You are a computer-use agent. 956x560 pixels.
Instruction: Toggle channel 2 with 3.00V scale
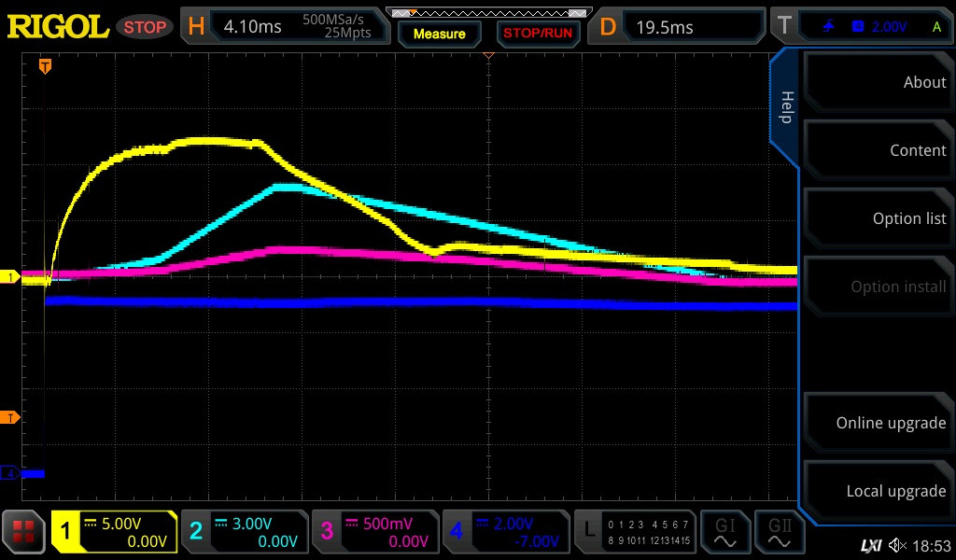(x=244, y=532)
